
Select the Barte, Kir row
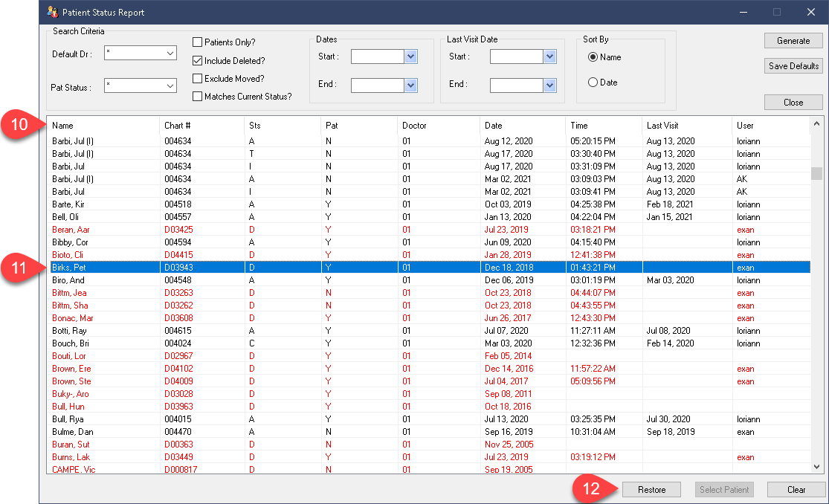click(x=430, y=204)
